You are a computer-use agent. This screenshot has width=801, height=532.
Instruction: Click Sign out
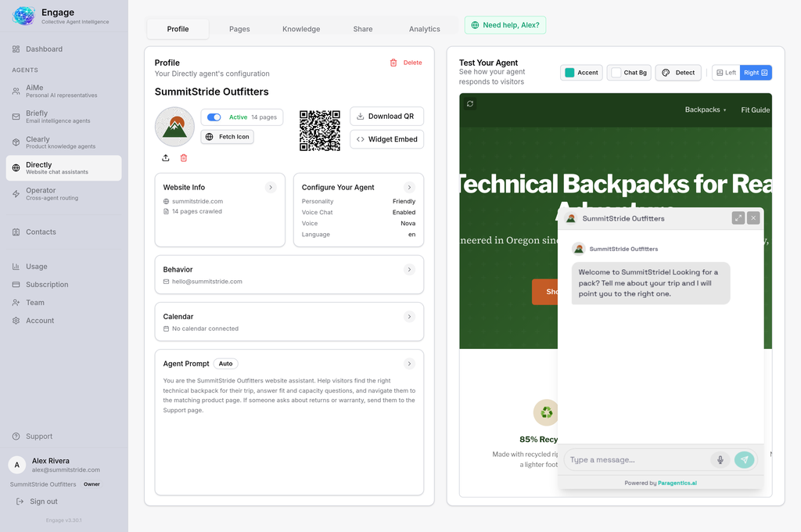click(37, 501)
